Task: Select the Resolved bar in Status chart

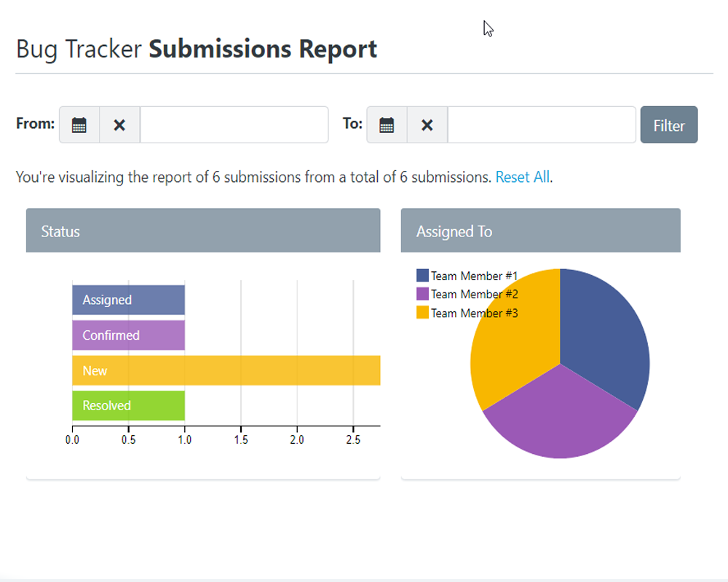Action: (128, 406)
